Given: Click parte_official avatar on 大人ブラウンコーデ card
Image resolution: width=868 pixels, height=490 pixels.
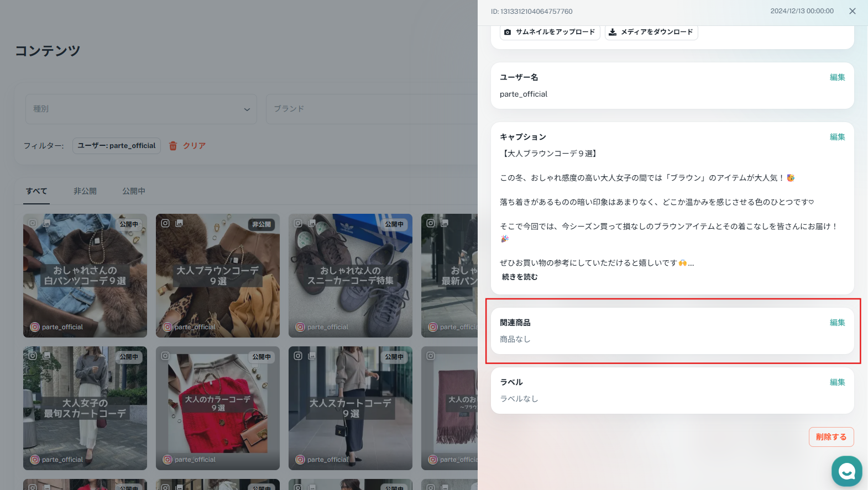Looking at the screenshot, I should [168, 327].
